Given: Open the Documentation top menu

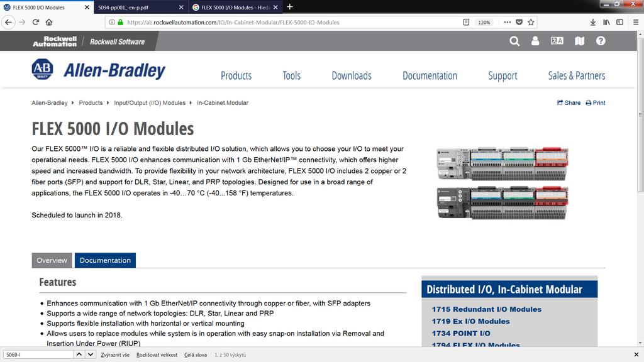Looking at the screenshot, I should tap(430, 75).
